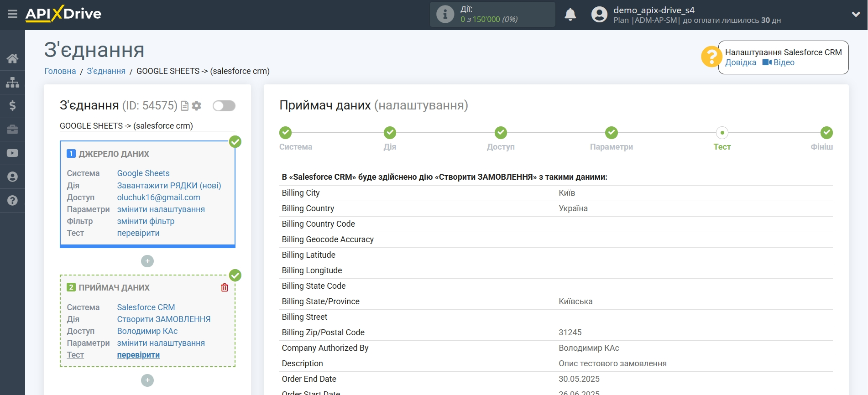Open oluchuk16@gmail.com access link
Image resolution: width=868 pixels, height=395 pixels.
158,197
